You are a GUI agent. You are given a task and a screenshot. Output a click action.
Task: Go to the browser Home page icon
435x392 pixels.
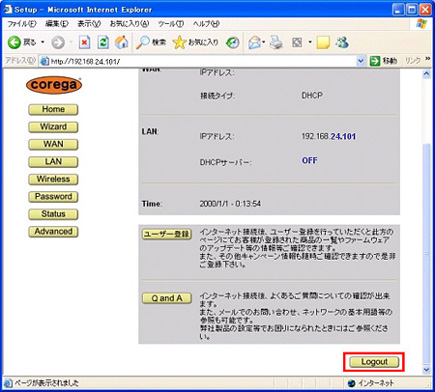click(x=122, y=42)
